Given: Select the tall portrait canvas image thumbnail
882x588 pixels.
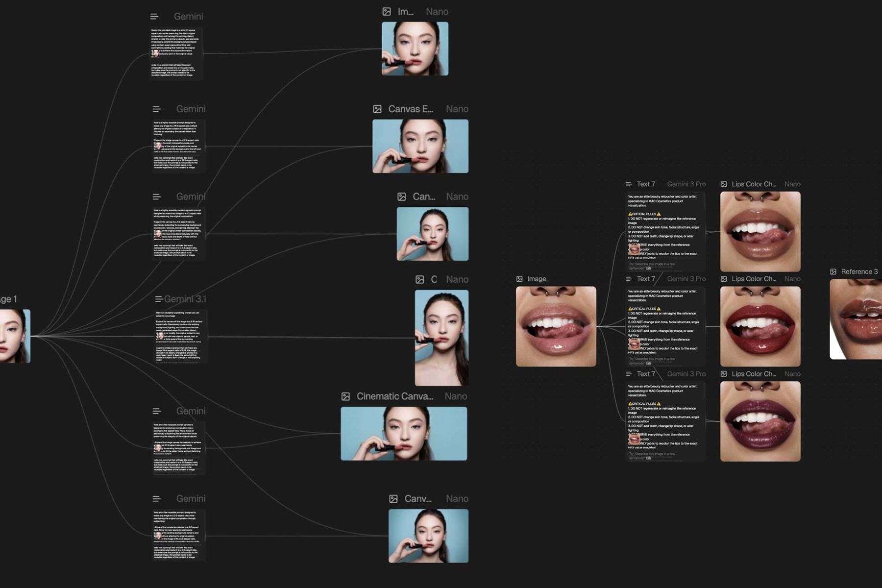Looking at the screenshot, I should pos(441,338).
